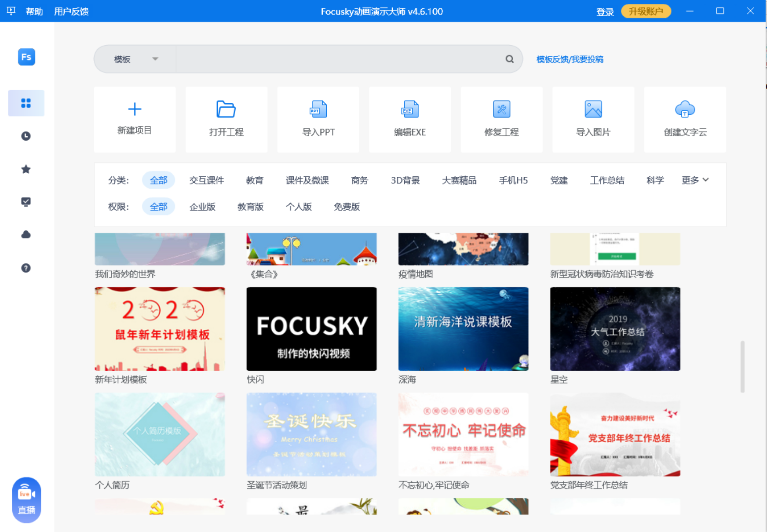Open the 圣诞节活动策划 template
Viewport: 767px width, 532px height.
click(x=311, y=434)
